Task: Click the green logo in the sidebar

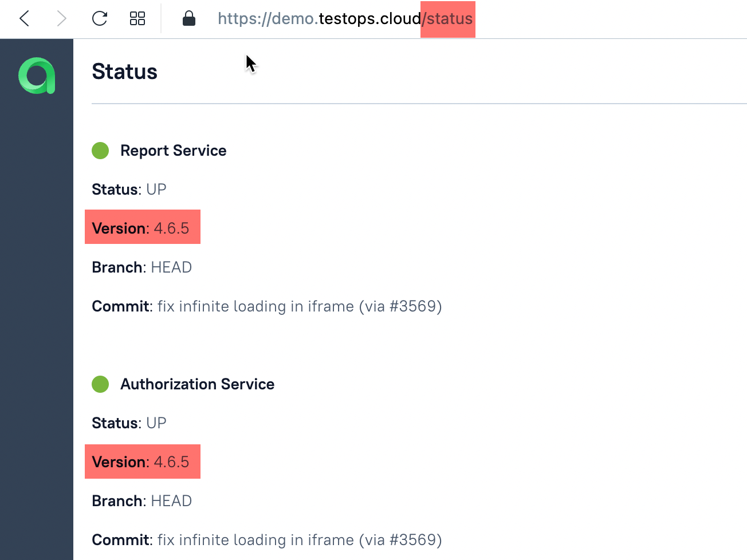Action: pos(37,76)
